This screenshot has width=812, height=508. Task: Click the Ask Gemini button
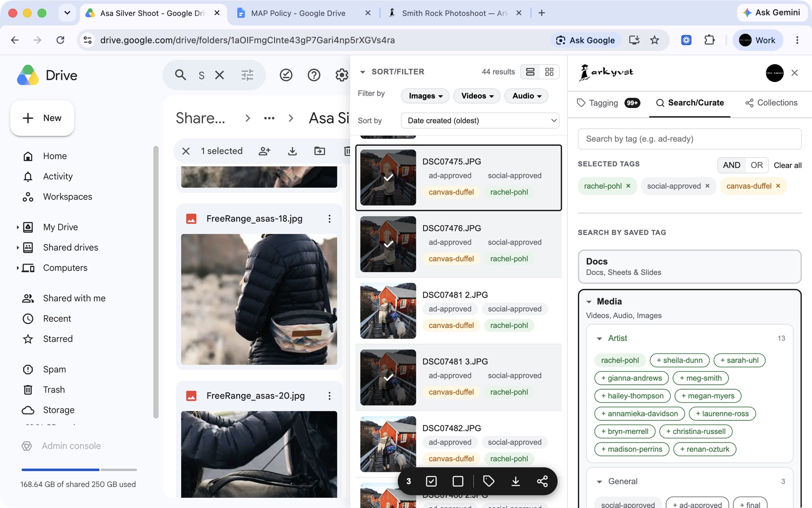pyautogui.click(x=771, y=13)
